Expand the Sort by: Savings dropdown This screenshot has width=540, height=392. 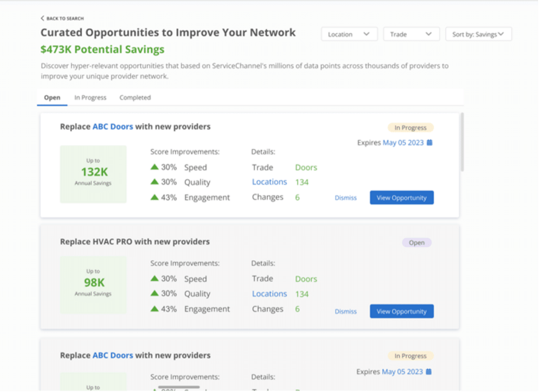(x=478, y=34)
